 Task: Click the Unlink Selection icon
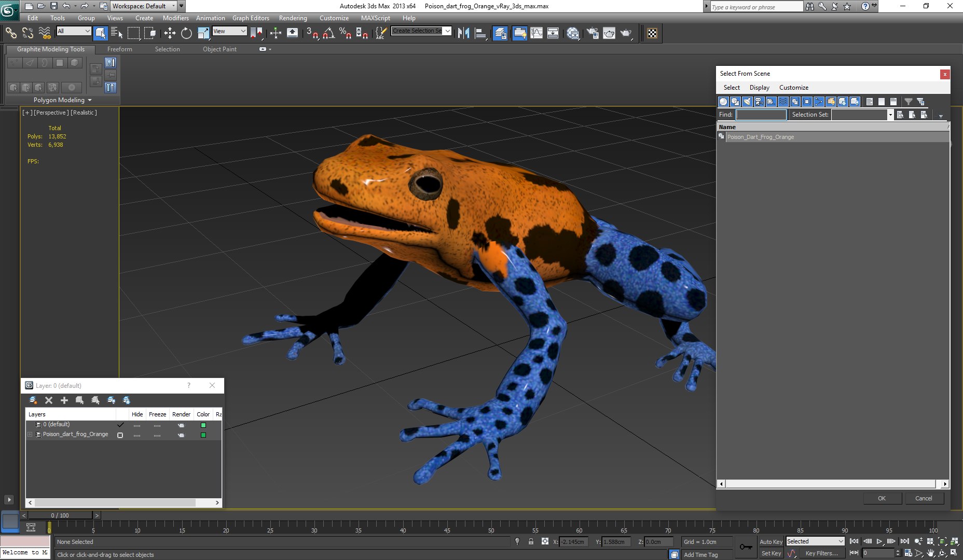coord(27,33)
